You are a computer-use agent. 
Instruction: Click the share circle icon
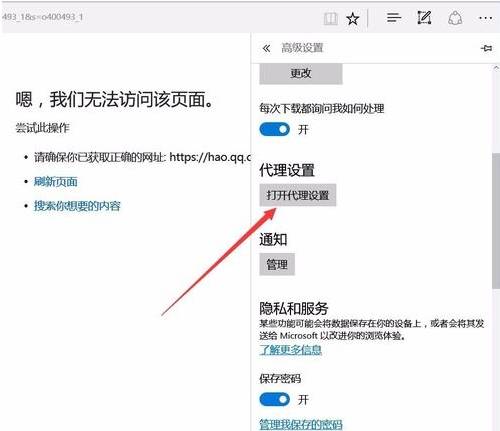[455, 18]
